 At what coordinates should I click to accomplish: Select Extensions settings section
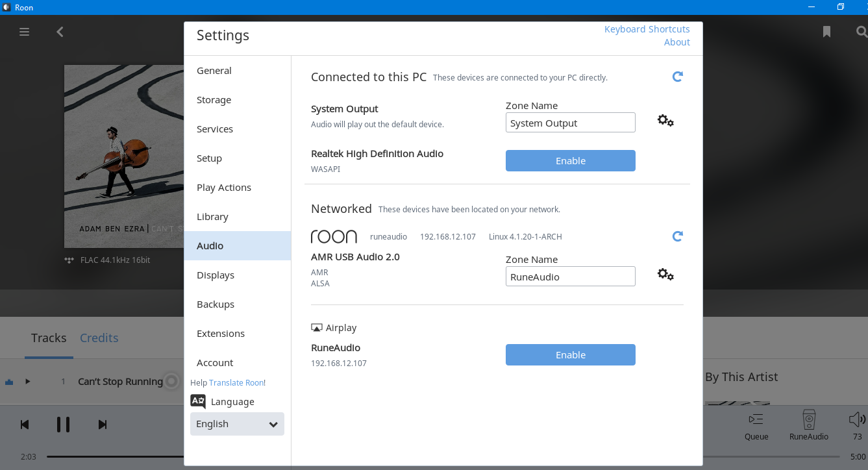(238, 334)
